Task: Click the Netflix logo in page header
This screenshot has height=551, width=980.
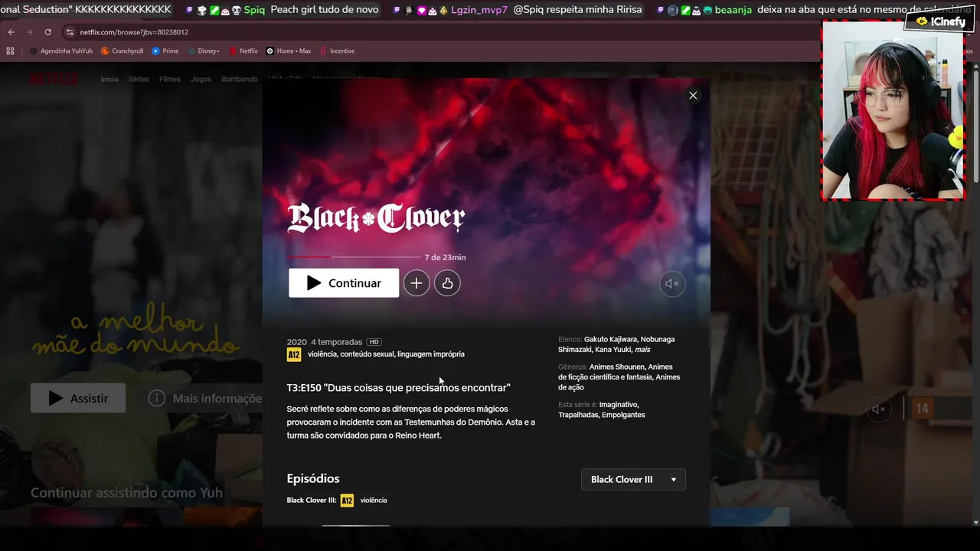Action: tap(54, 79)
